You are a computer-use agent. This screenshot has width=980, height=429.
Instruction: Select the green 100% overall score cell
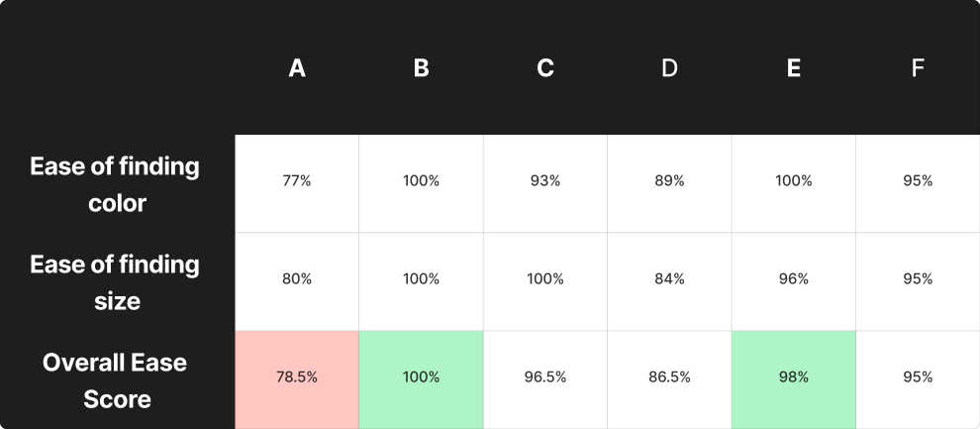tap(421, 377)
